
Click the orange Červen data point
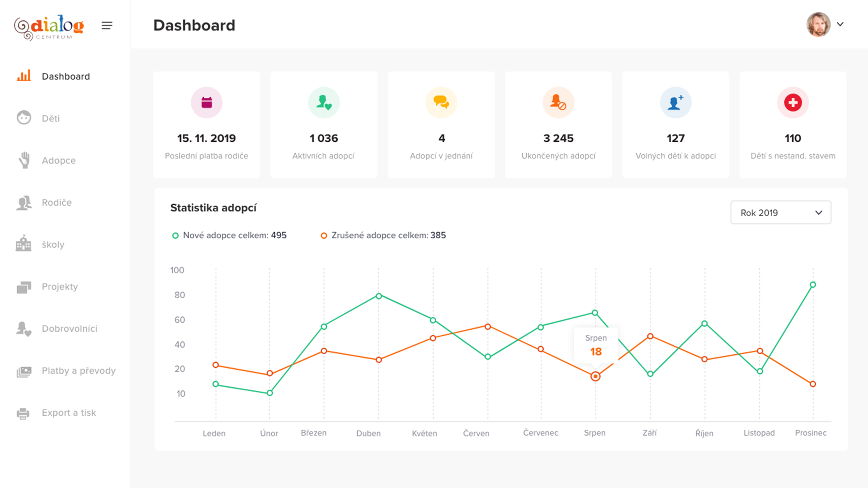pyautogui.click(x=488, y=327)
